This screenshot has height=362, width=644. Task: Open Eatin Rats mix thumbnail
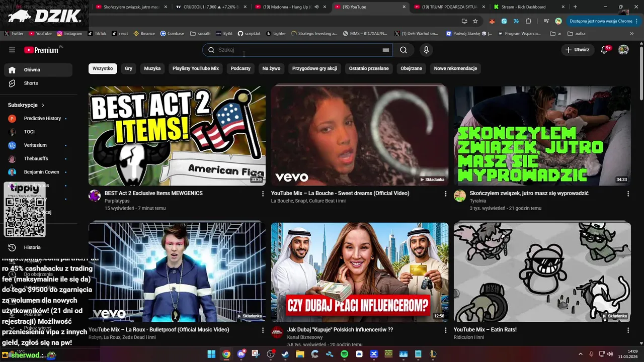(542, 272)
